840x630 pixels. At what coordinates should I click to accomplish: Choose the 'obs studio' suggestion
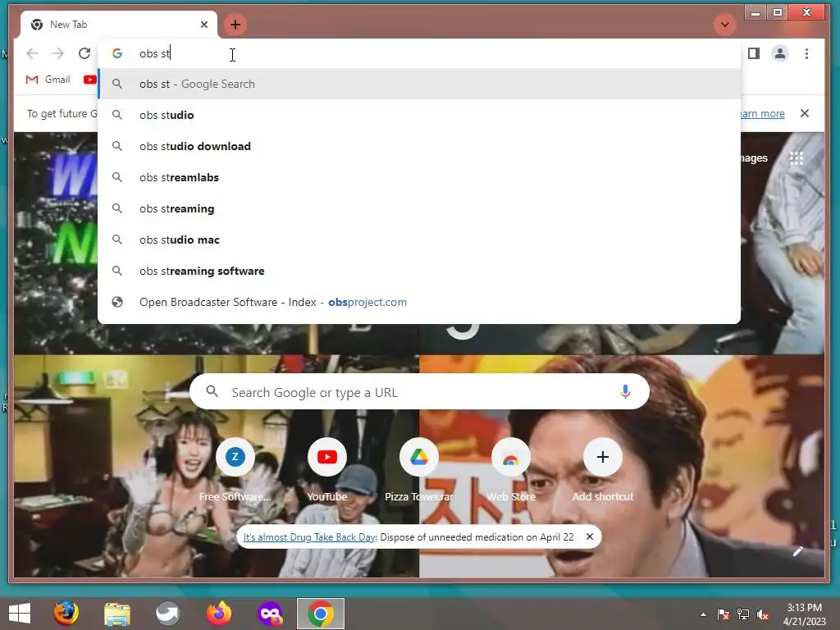419,115
